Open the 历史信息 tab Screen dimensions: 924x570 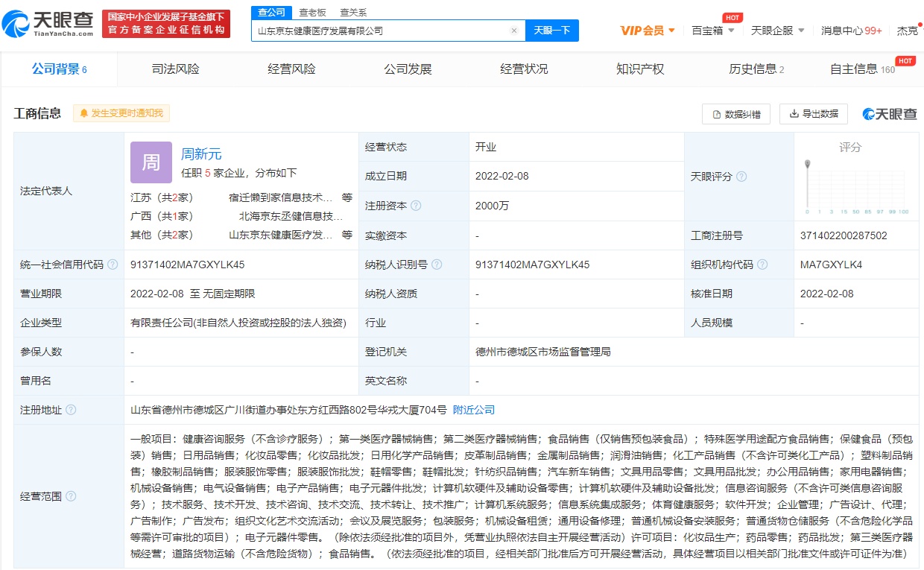[x=757, y=69]
